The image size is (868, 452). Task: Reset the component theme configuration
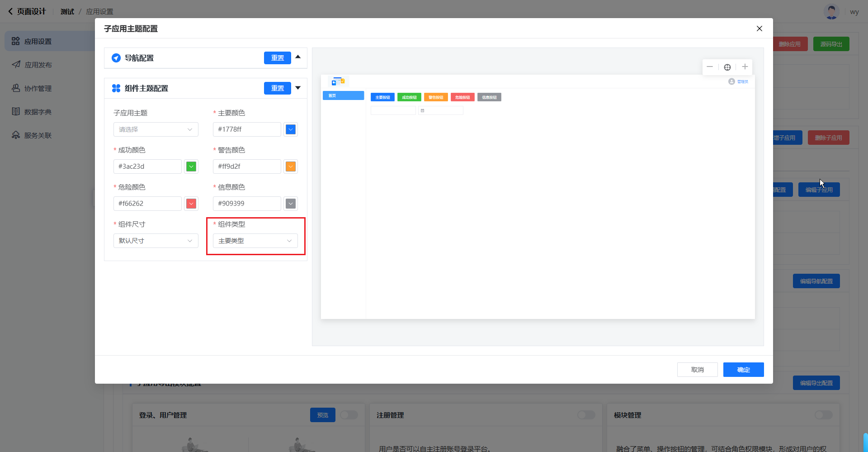click(277, 88)
